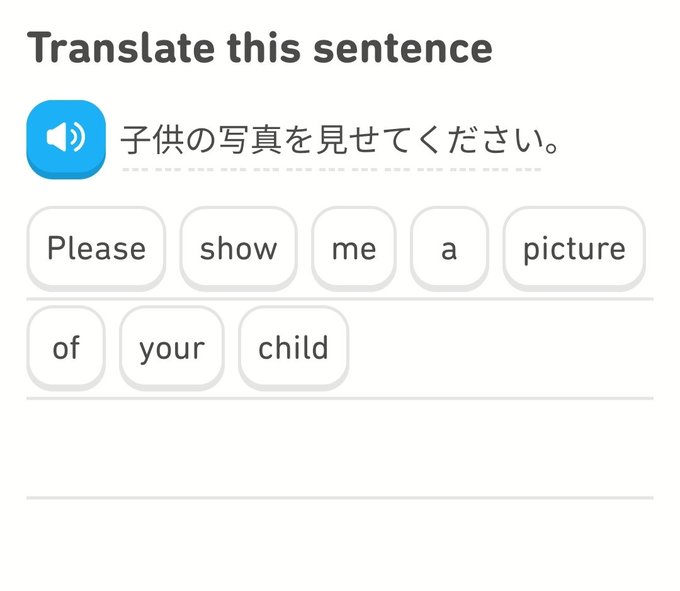Select the 'picture' word tile

click(x=574, y=248)
